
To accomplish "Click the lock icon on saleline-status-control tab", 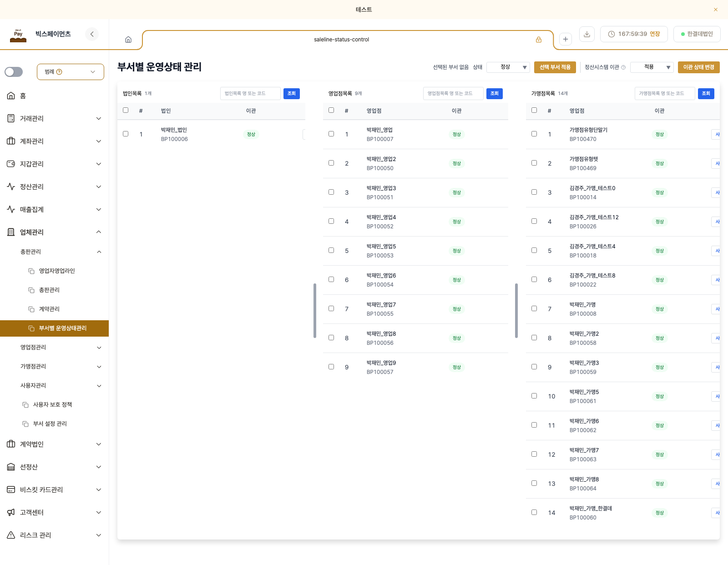I will click(539, 40).
